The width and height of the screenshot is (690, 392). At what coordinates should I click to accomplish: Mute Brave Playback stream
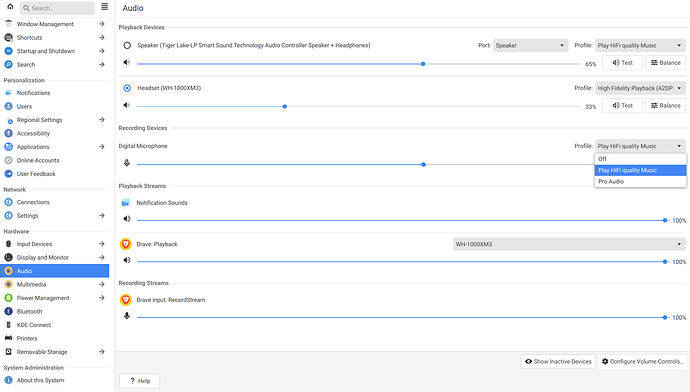127,260
